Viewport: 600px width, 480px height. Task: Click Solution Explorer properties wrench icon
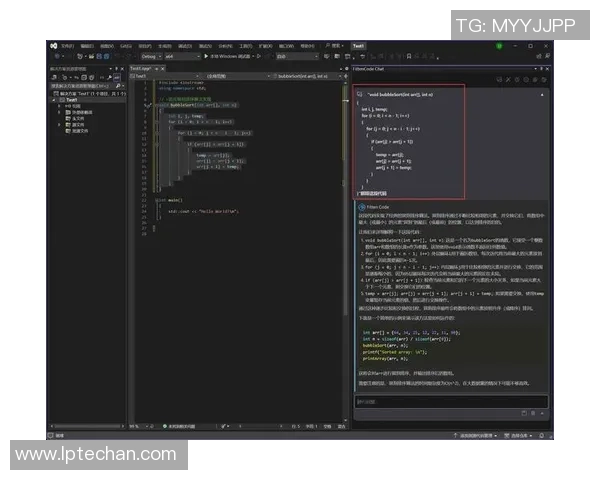click(109, 78)
